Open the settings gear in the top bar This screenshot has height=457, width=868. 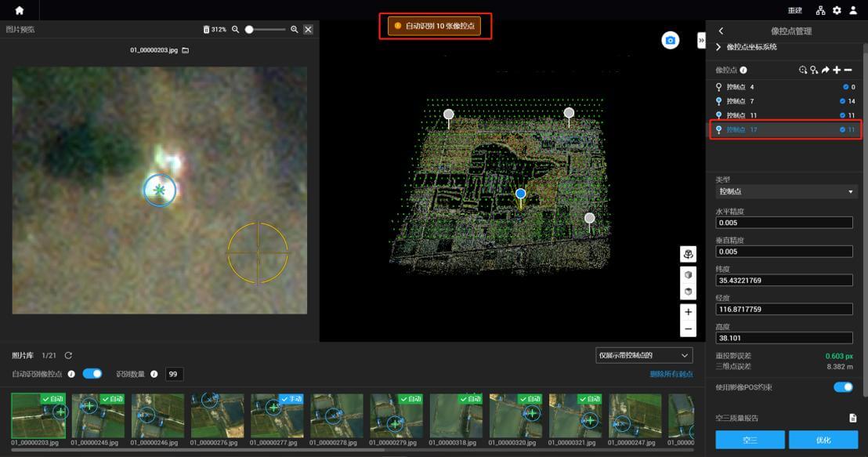point(837,10)
